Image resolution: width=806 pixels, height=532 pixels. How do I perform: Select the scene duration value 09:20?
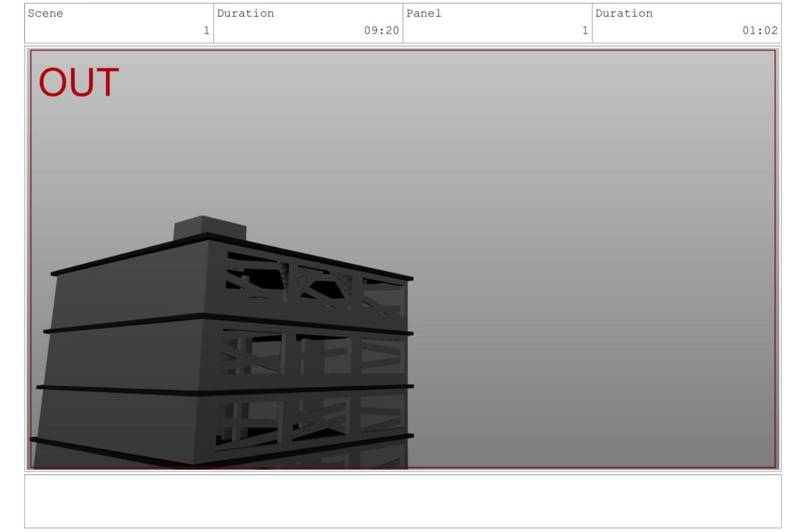pyautogui.click(x=382, y=30)
